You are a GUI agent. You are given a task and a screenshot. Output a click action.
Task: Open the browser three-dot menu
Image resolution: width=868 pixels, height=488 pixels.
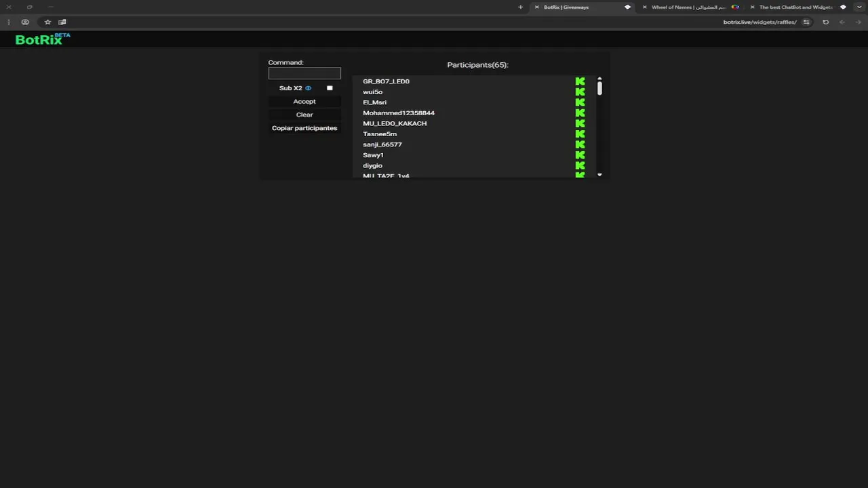[9, 22]
